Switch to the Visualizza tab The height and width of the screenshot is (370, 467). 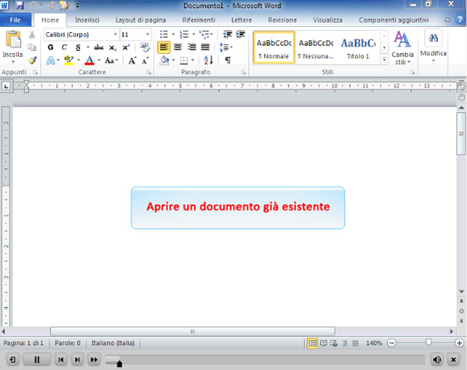click(328, 20)
